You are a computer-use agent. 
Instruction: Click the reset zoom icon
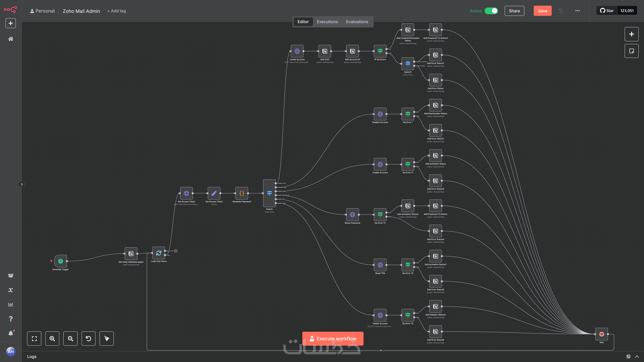pyautogui.click(x=89, y=339)
